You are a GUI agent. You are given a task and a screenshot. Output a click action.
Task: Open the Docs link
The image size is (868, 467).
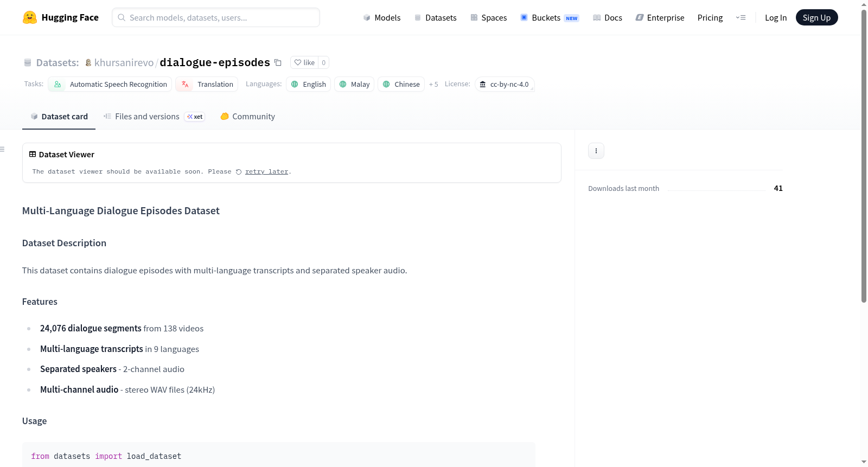click(x=608, y=17)
